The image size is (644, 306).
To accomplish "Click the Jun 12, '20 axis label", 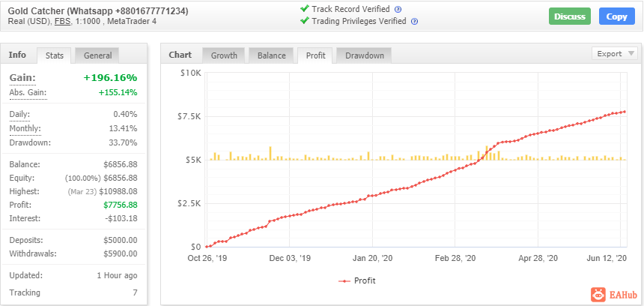I will coord(607,258).
